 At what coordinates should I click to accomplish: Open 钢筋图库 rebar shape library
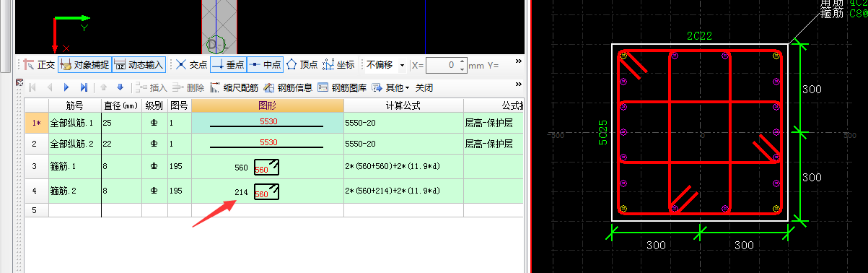[x=341, y=87]
